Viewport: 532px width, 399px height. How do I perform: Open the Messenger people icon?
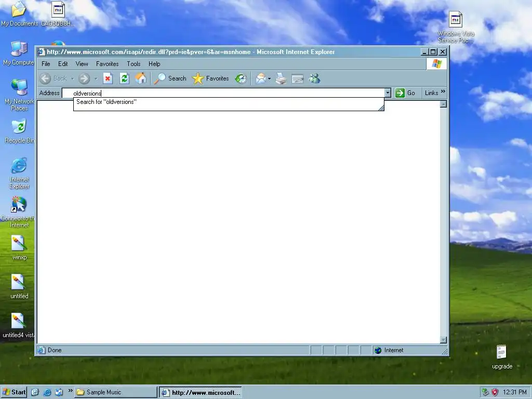tap(314, 79)
